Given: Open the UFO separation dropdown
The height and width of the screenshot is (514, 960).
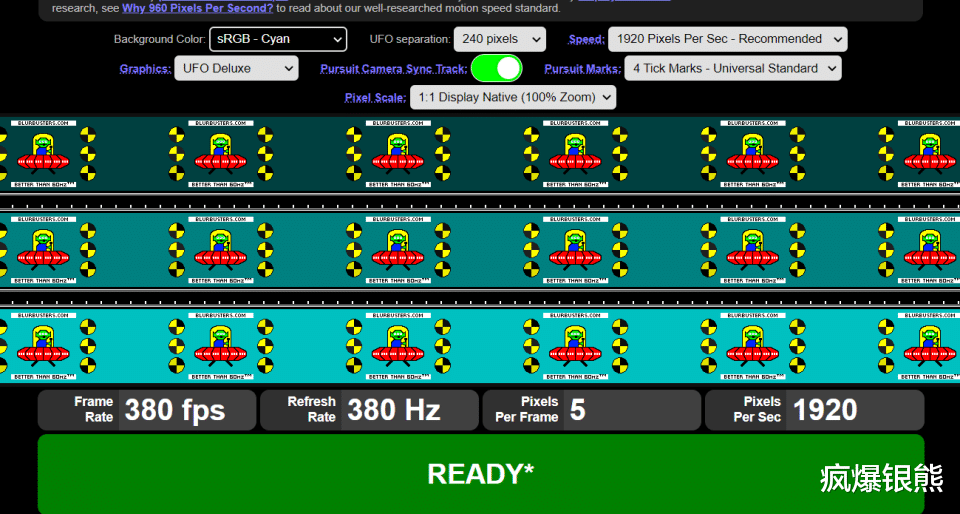Looking at the screenshot, I should coord(500,39).
